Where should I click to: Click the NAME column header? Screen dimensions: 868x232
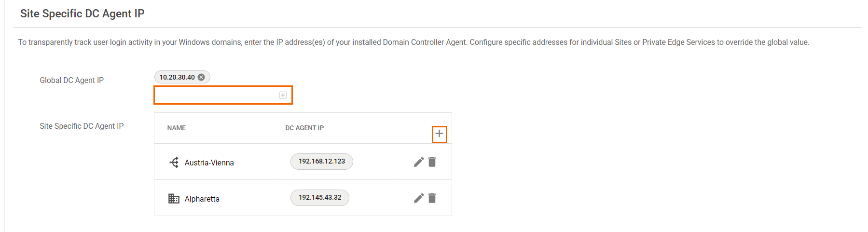[177, 128]
